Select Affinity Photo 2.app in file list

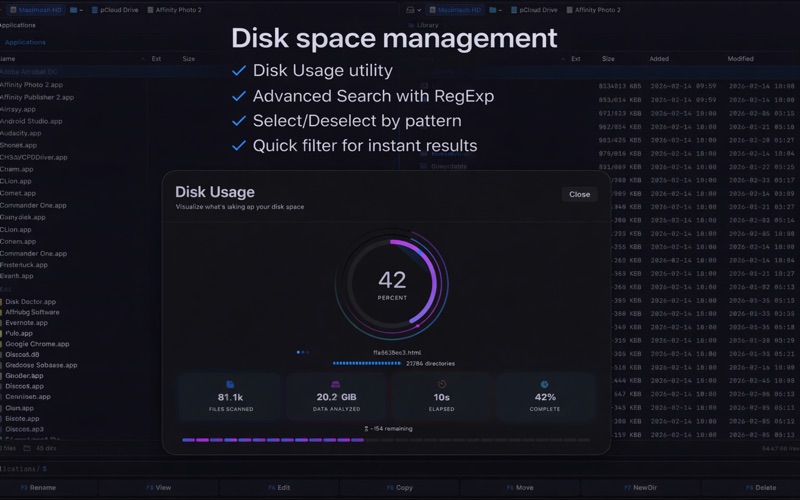(31, 85)
